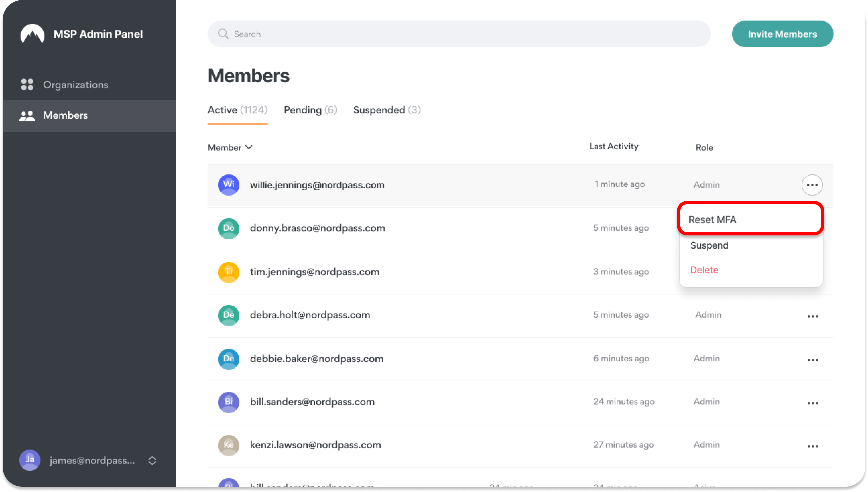Click '6 minutes ago' for debbie.baker
This screenshot has width=868, height=492.
[x=621, y=358]
